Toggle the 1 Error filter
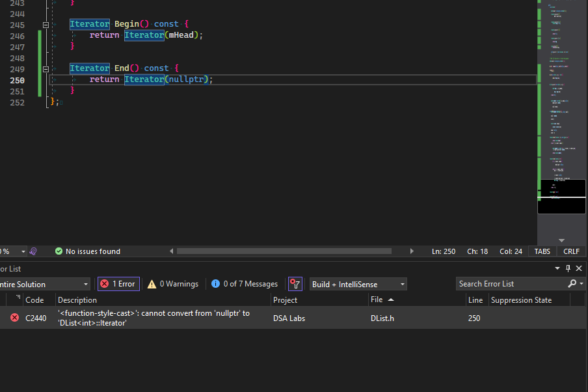This screenshot has height=392, width=588. [x=118, y=284]
